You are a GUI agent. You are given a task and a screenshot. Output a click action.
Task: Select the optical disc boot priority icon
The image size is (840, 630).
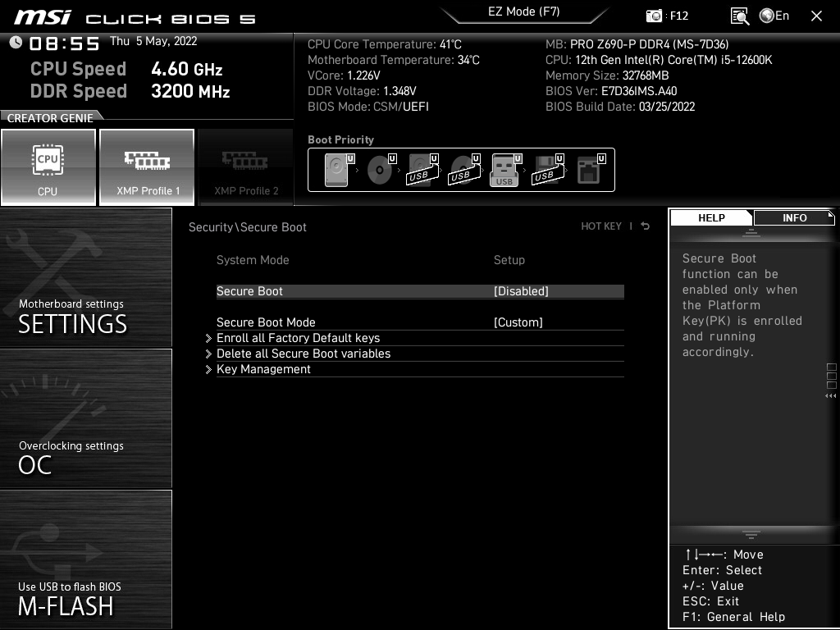(x=381, y=170)
